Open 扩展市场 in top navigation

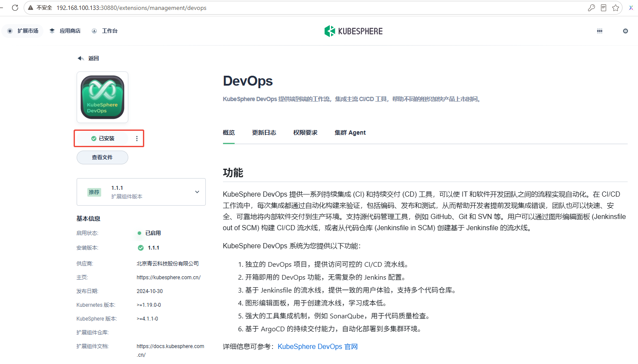[x=23, y=31]
